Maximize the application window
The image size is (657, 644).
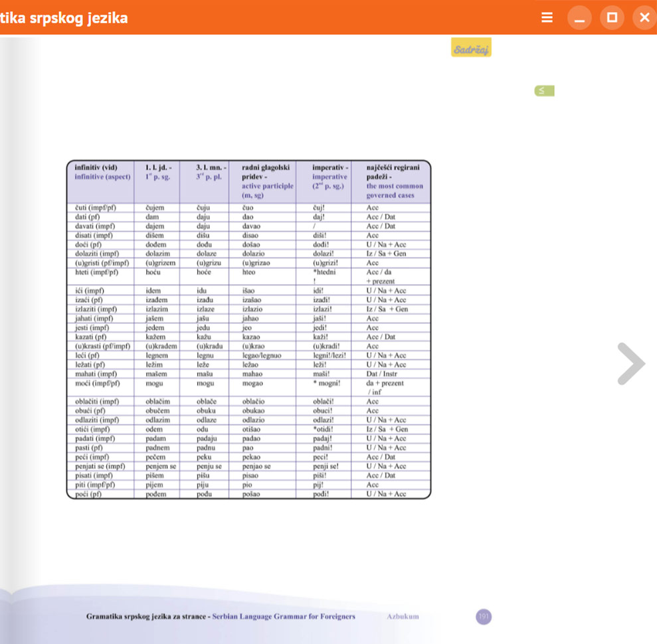tap(612, 18)
